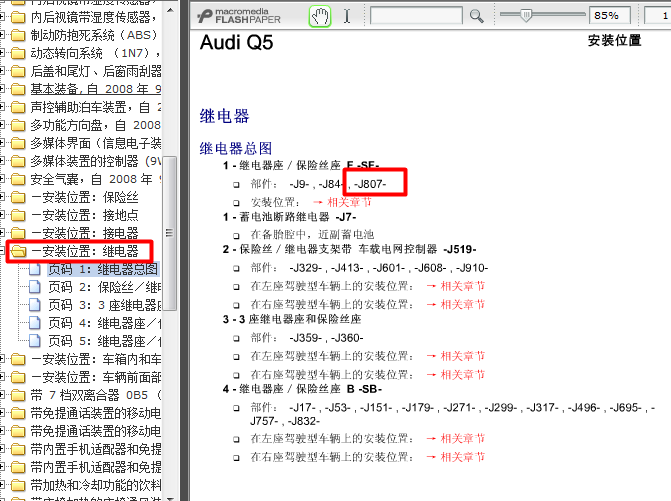Open folder 安全气囊，自 2008 年
Screen dimensions: 671x501
[96, 179]
